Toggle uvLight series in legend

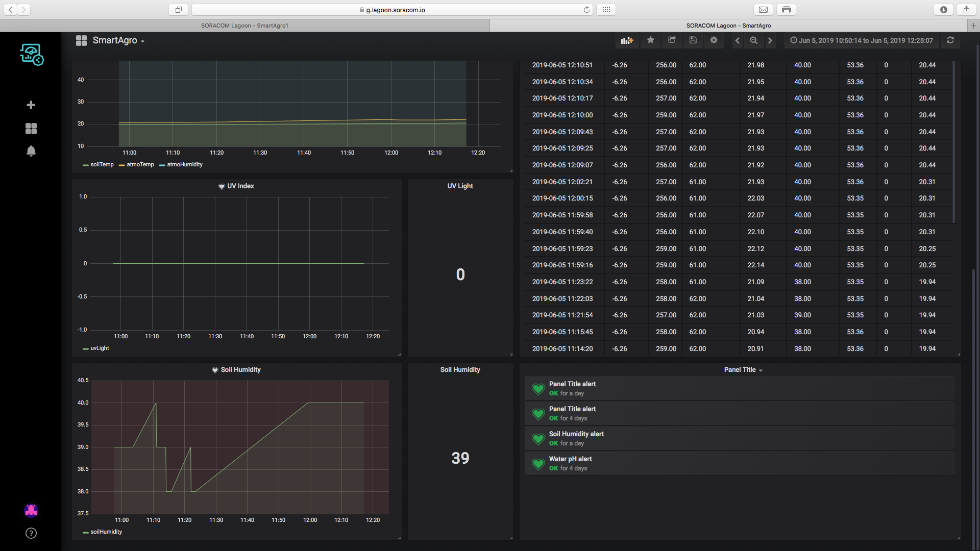tap(100, 348)
